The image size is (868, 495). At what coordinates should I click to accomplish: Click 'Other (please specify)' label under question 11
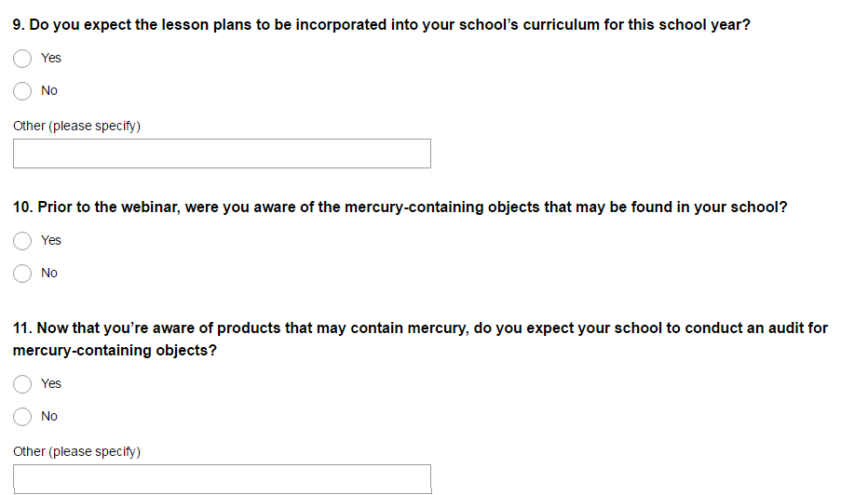[x=76, y=451]
